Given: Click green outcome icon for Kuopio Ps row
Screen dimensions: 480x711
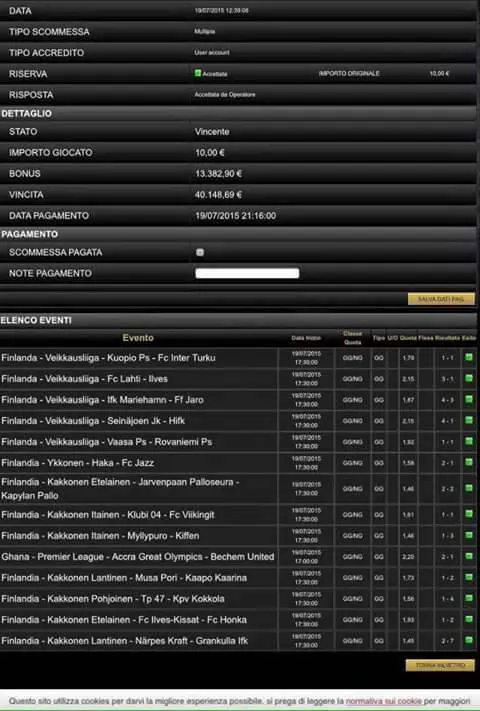Looking at the screenshot, I should pyautogui.click(x=469, y=357).
